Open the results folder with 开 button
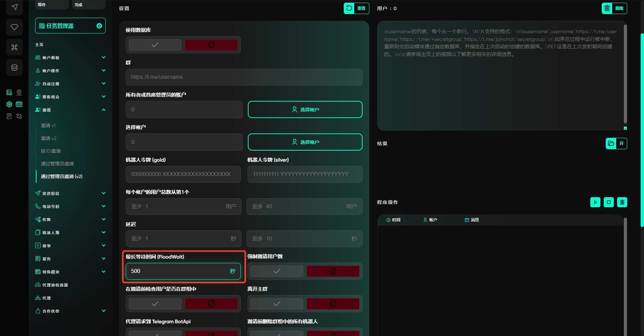 pyautogui.click(x=616, y=144)
